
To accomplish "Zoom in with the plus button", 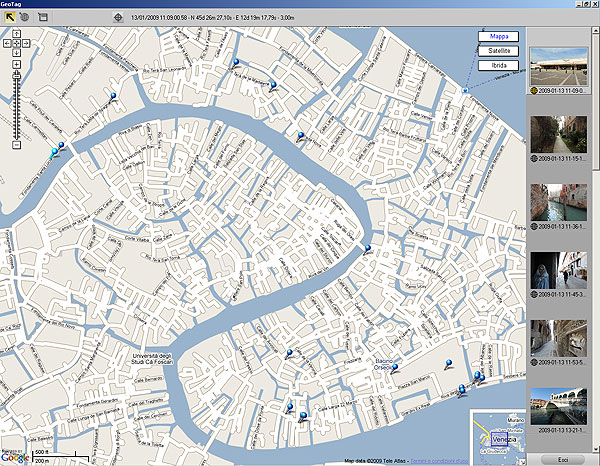I will coord(16,64).
